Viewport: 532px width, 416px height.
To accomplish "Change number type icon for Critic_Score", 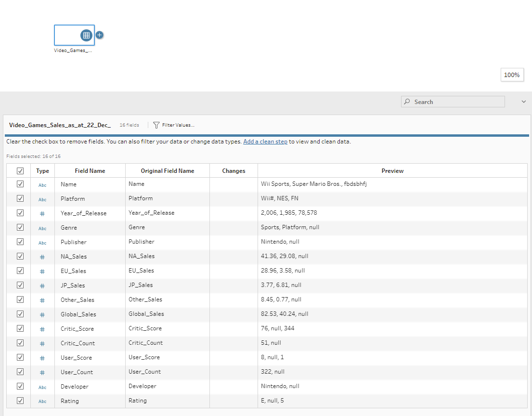I will click(x=42, y=329).
